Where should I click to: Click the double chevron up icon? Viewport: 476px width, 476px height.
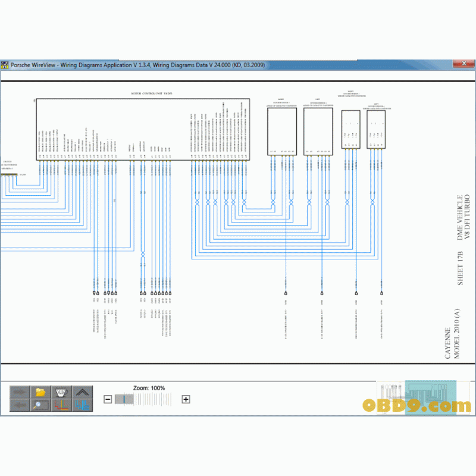pyautogui.click(x=82, y=392)
